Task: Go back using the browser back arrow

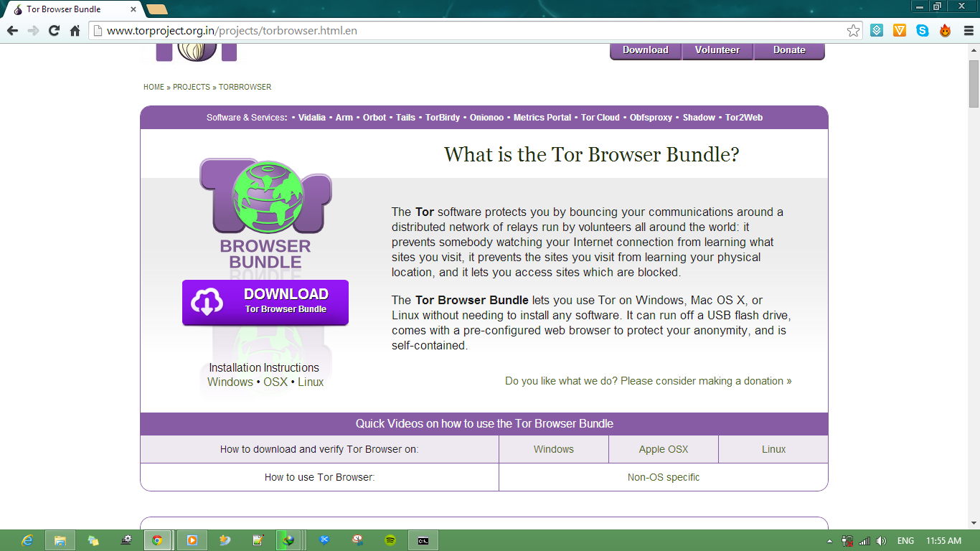Action: [12, 31]
